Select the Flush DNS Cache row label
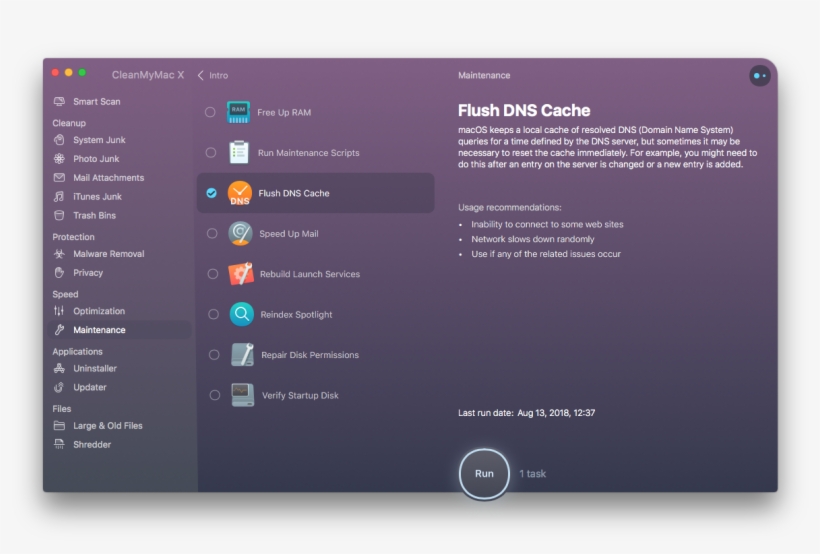This screenshot has height=554, width=820. pyautogui.click(x=294, y=193)
